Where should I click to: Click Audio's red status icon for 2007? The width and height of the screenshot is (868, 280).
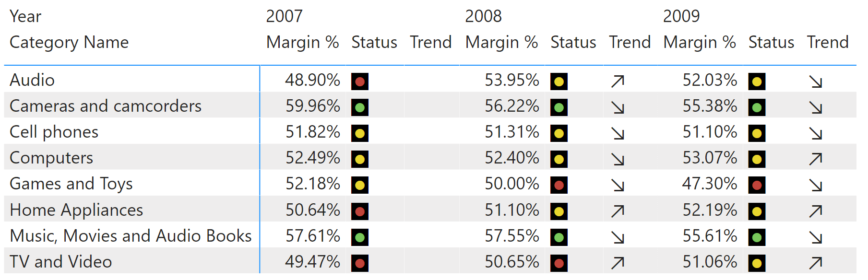point(360,82)
